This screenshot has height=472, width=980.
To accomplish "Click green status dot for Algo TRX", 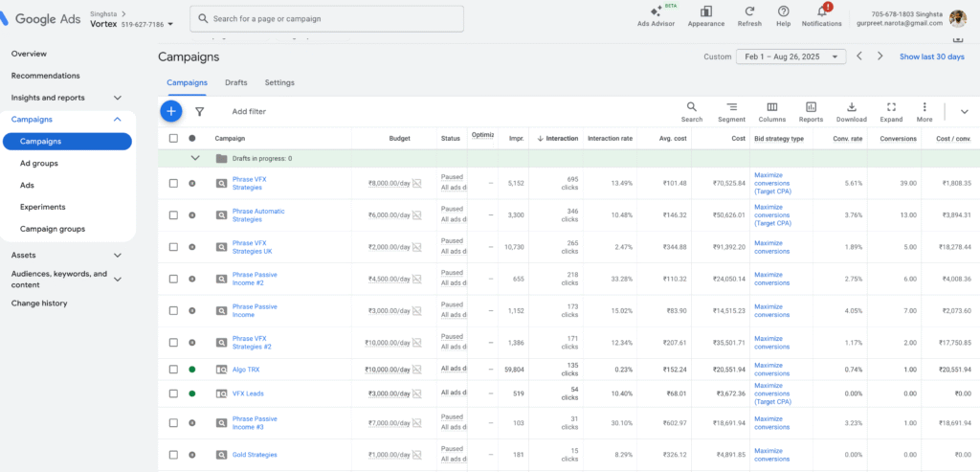I will point(191,370).
